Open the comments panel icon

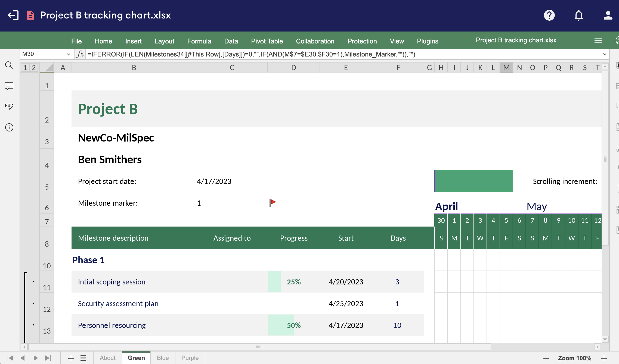point(9,86)
